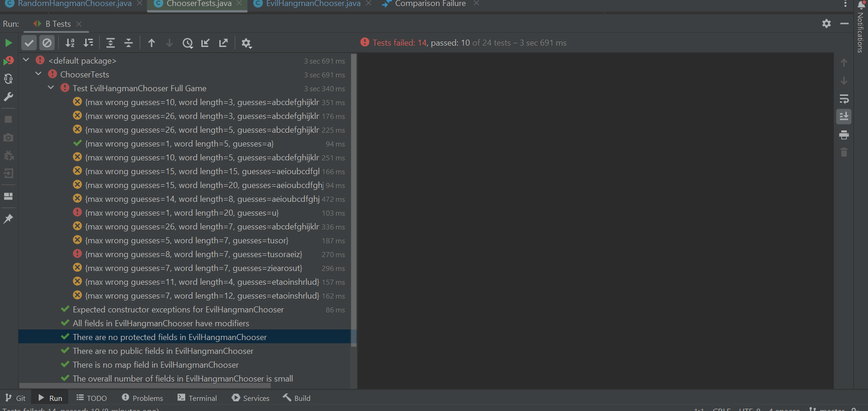Open the Terminal tool window
The width and height of the screenshot is (868, 411).
click(x=197, y=398)
